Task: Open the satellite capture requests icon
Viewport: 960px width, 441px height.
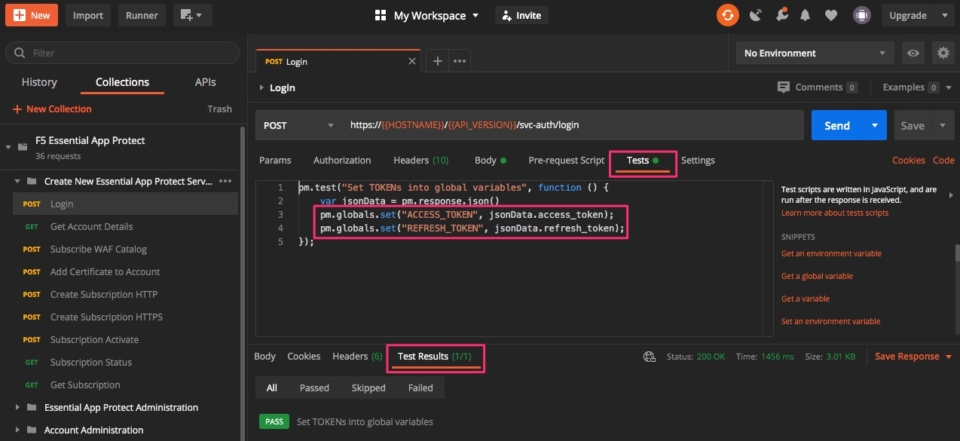Action: pyautogui.click(x=756, y=15)
